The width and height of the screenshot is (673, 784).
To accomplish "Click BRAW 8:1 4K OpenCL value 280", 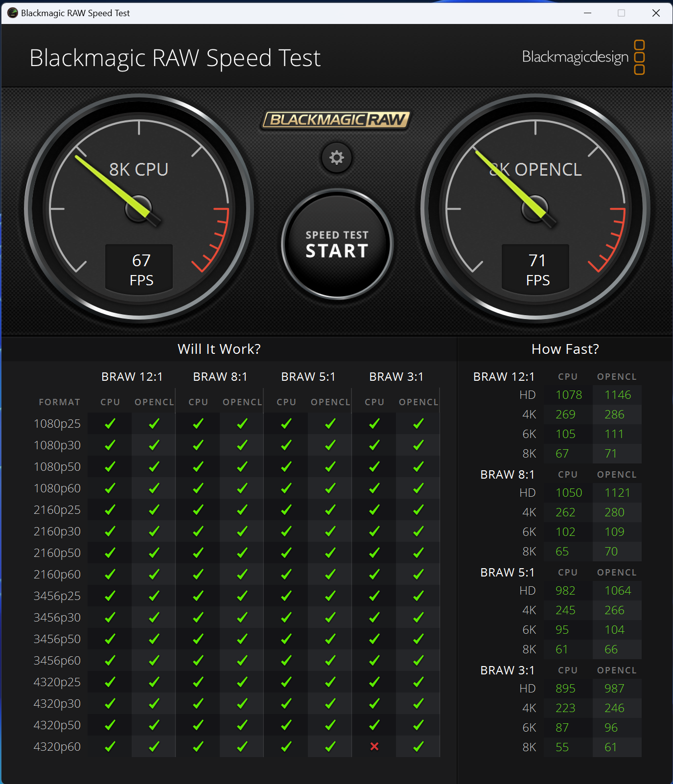I will (614, 512).
